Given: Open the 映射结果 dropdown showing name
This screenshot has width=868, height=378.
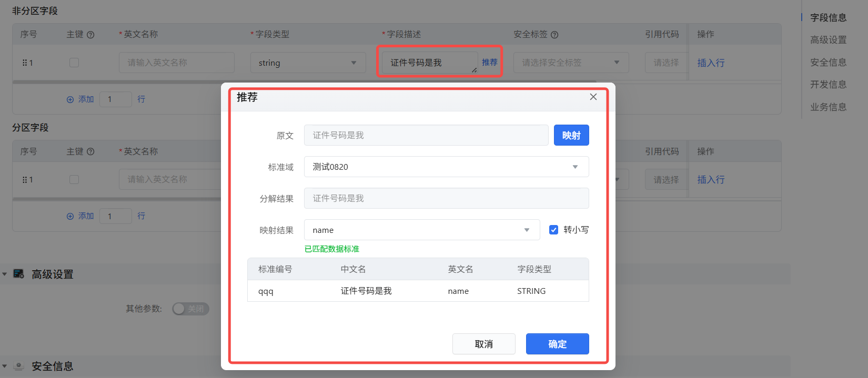Looking at the screenshot, I should [422, 230].
